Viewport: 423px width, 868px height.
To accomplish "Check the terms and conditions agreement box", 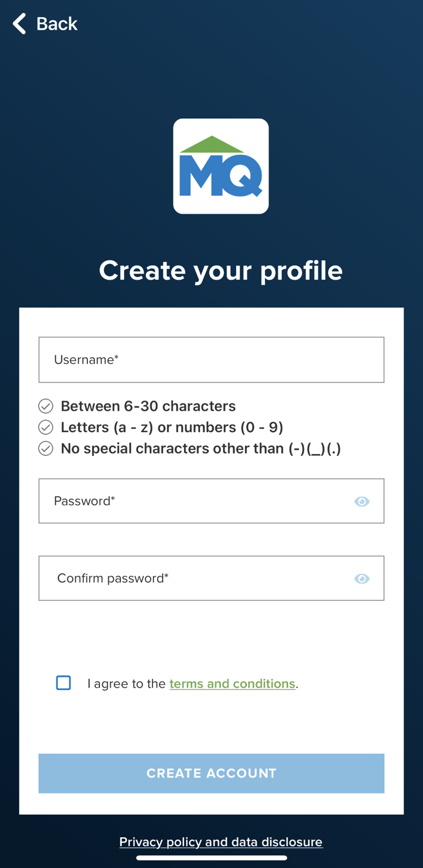I will point(64,683).
